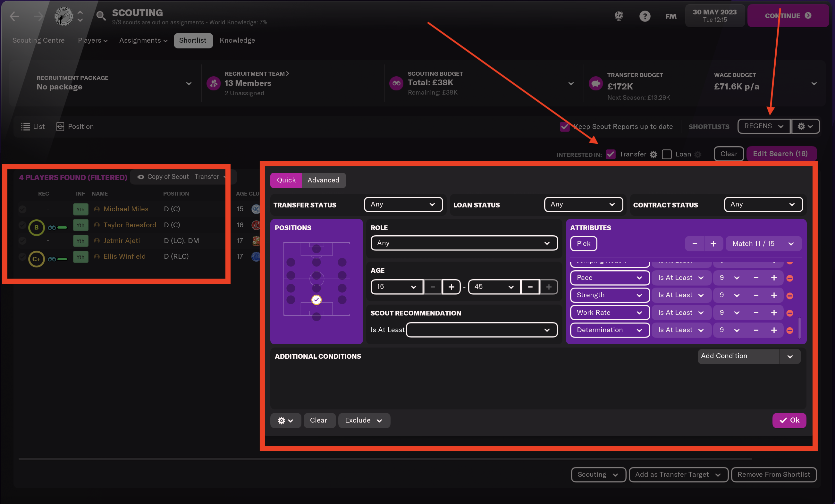Open Transfer interest settings gear
Image resolution: width=835 pixels, height=504 pixels.
pos(654,155)
